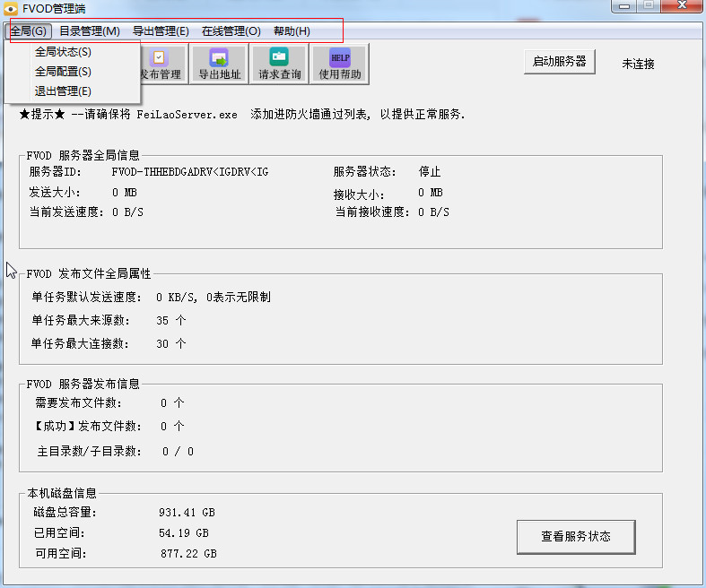This screenshot has height=588, width=706.
Task: Click the 当前发送速度 value 0 B/S
Action: click(128, 212)
